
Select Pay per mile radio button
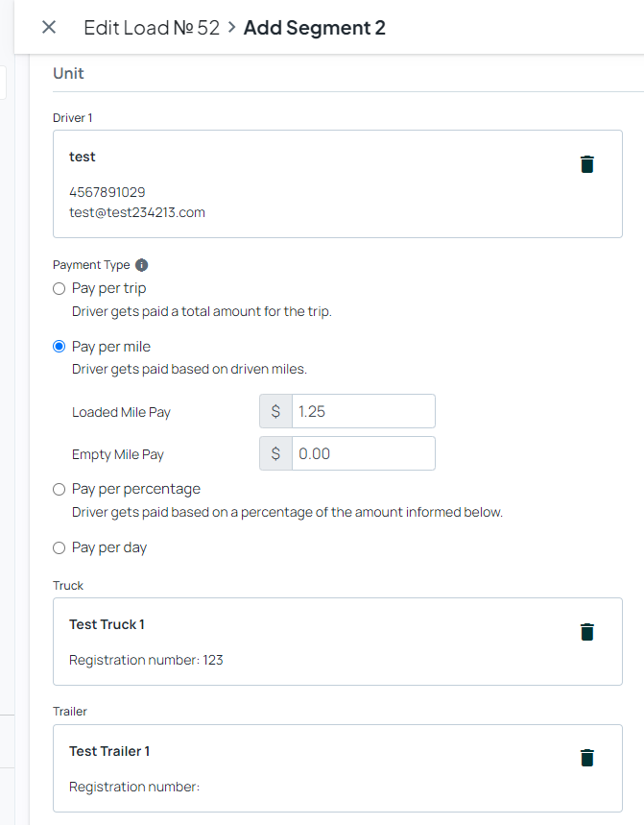(x=59, y=346)
